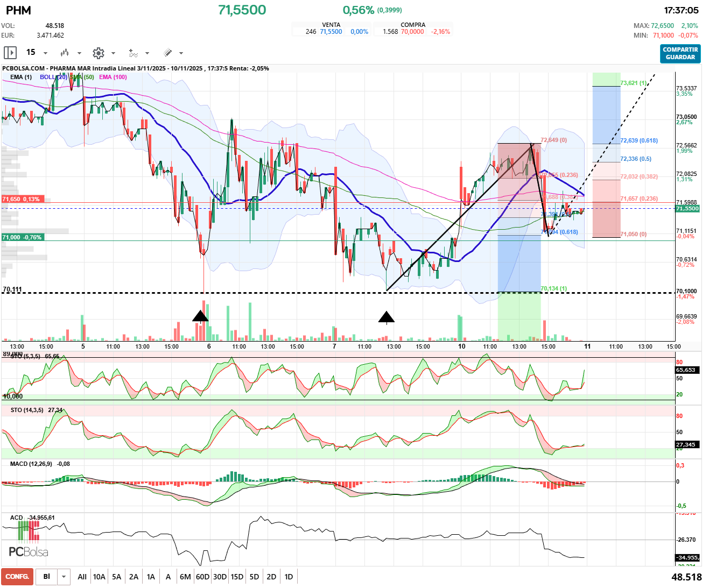709x588 pixels.
Task: Open the candlestick chart type icon
Action: pyautogui.click(x=65, y=53)
